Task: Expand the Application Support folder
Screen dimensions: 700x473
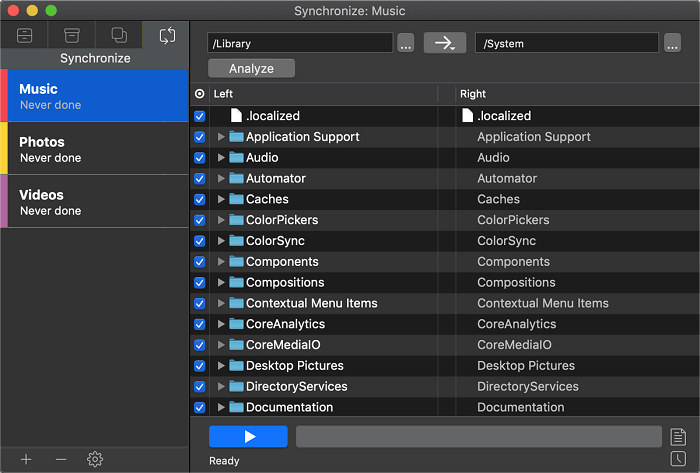Action: pos(221,137)
